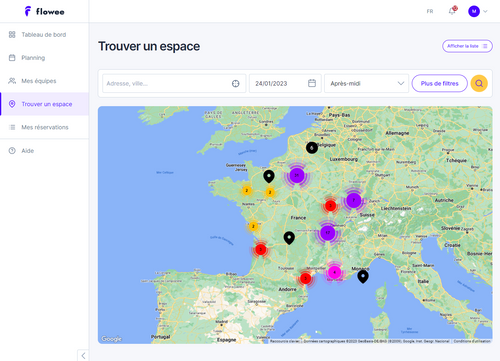Screen dimensions: 500x361
Task: Collapse the sidebar with the left chevron
Action: (83, 356)
